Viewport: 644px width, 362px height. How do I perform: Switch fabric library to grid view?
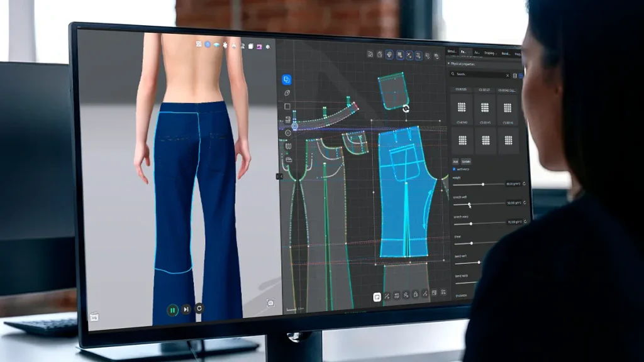(520, 76)
